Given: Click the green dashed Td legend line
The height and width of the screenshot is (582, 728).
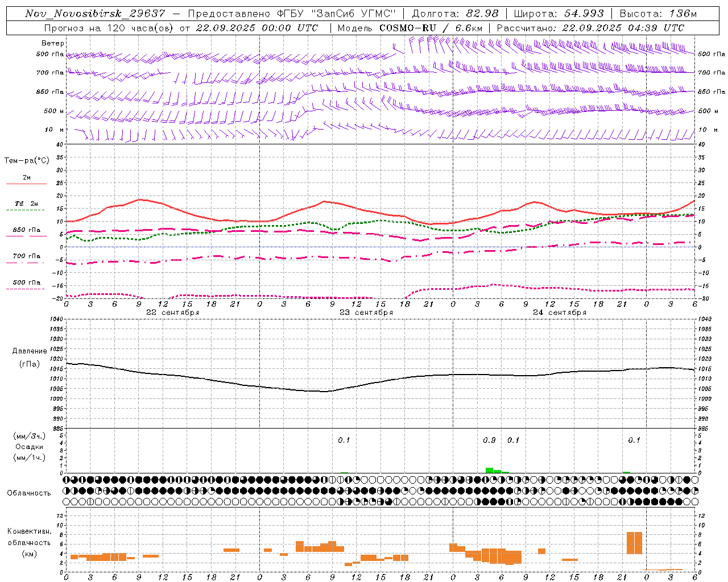Looking at the screenshot, I should click(x=25, y=210).
